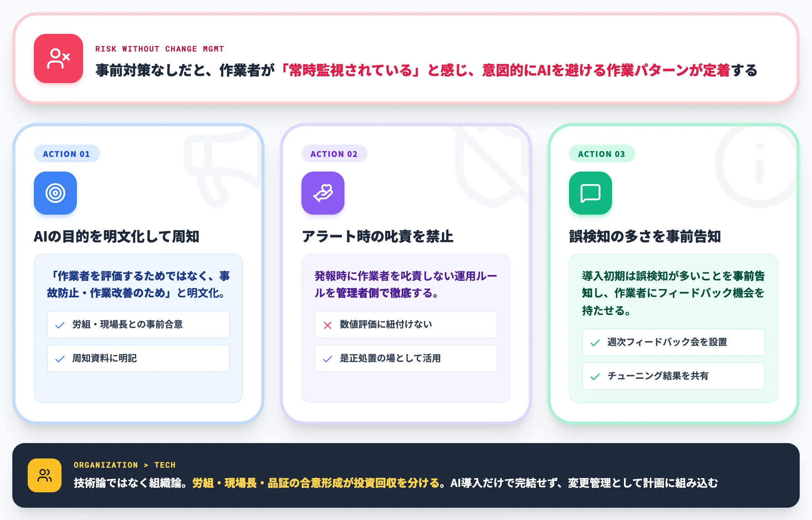Click the ACTION 02 badge

334,154
